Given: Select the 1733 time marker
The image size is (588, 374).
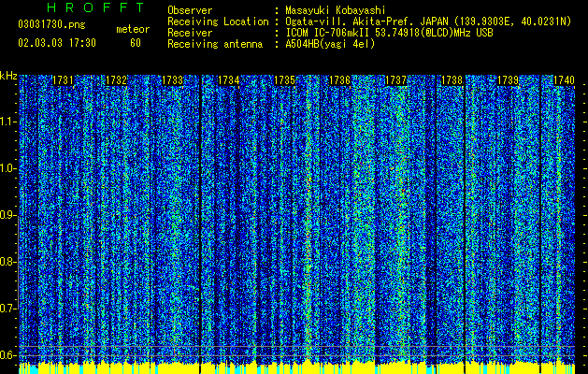Looking at the screenshot, I should click(173, 80).
